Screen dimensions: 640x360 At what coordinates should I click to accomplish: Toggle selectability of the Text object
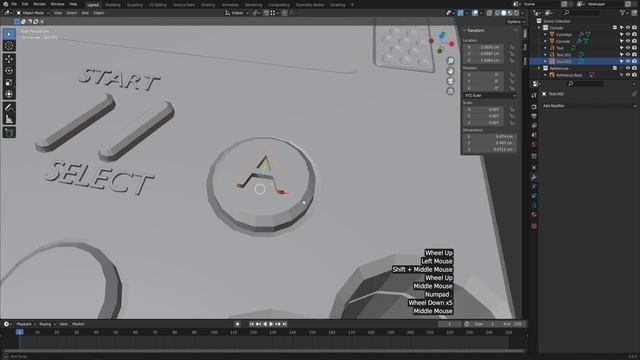(622, 48)
